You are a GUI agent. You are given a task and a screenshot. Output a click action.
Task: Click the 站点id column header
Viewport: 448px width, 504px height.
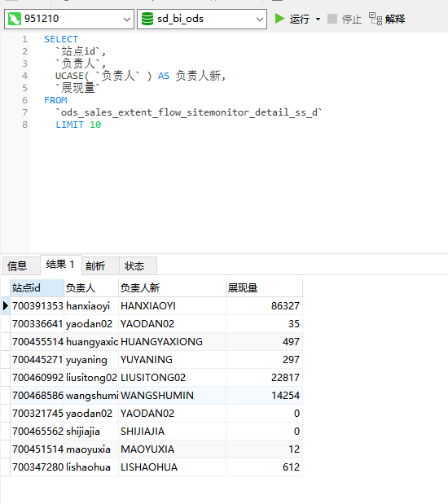[x=37, y=287]
